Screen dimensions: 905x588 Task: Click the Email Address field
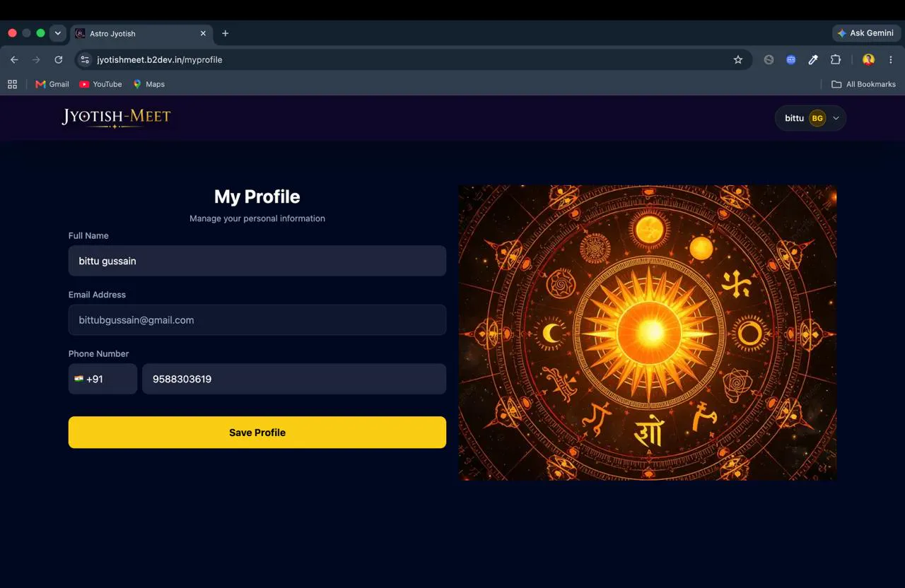(257, 320)
